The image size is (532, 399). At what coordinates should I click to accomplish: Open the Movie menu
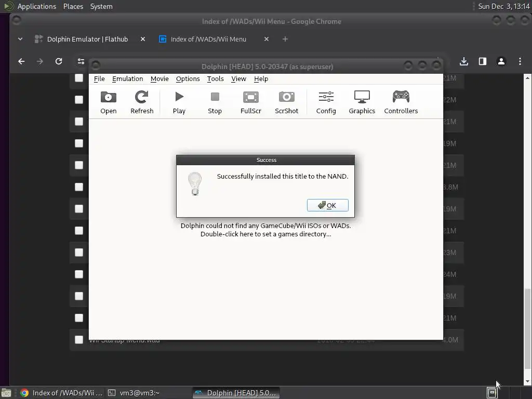[159, 79]
